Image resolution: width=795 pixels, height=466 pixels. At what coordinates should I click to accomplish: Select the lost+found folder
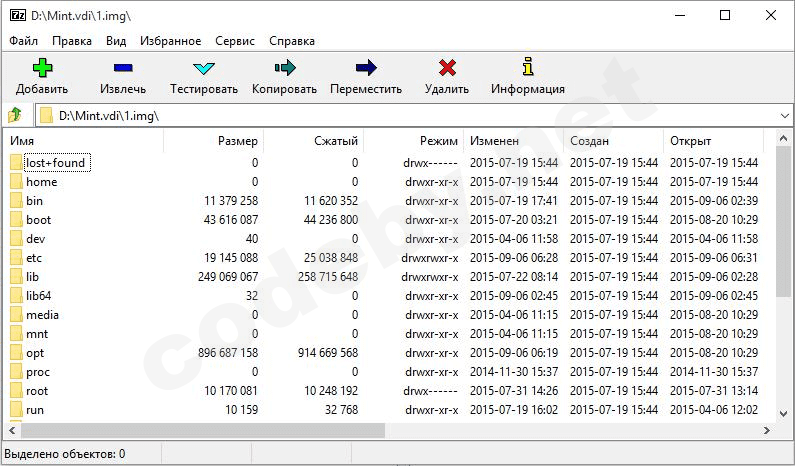click(55, 163)
